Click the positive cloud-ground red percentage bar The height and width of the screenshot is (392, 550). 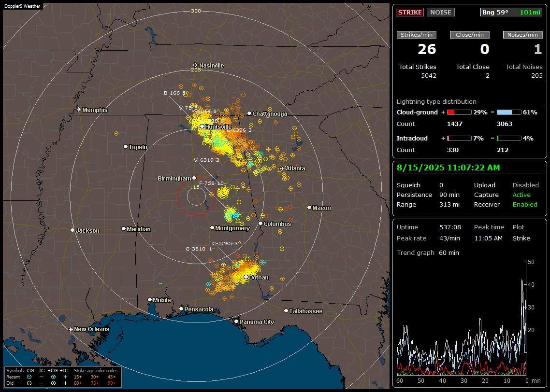tap(459, 112)
